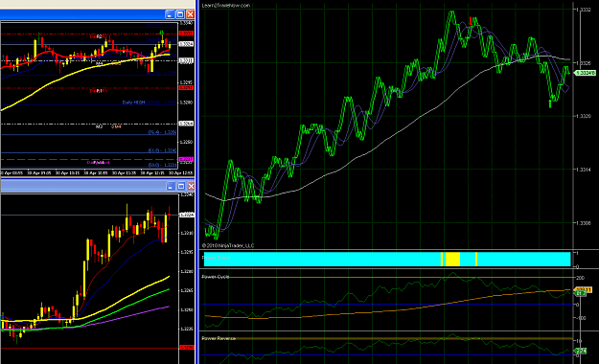
Task: Click the white current price tag in lower-left chart
Action: 187,215
